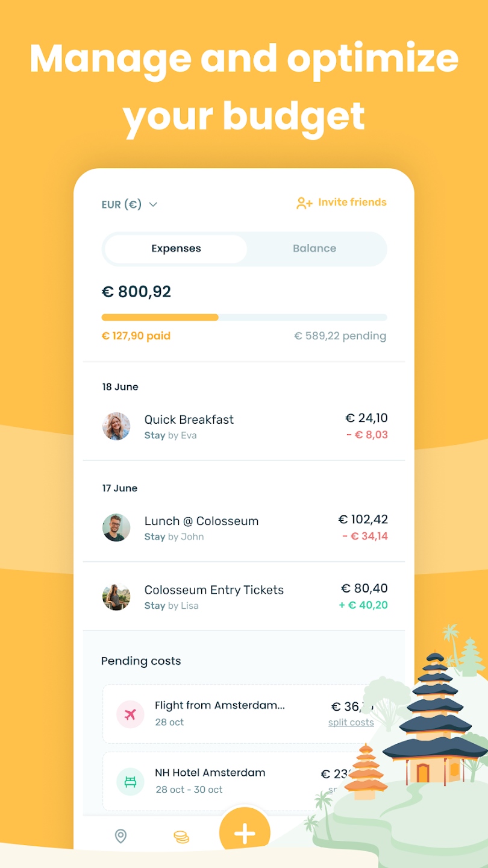
Task: Open the EUR (€) currency dropdown
Action: pyautogui.click(x=130, y=204)
